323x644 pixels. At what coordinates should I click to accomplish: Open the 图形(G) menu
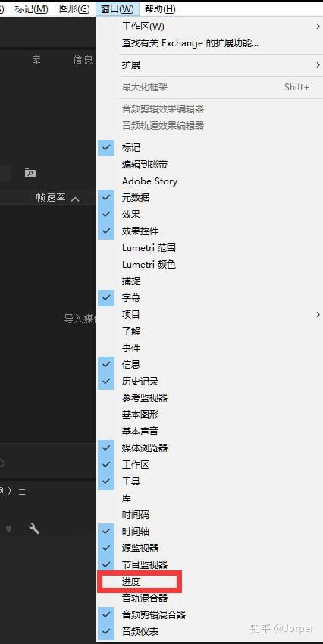[74, 8]
